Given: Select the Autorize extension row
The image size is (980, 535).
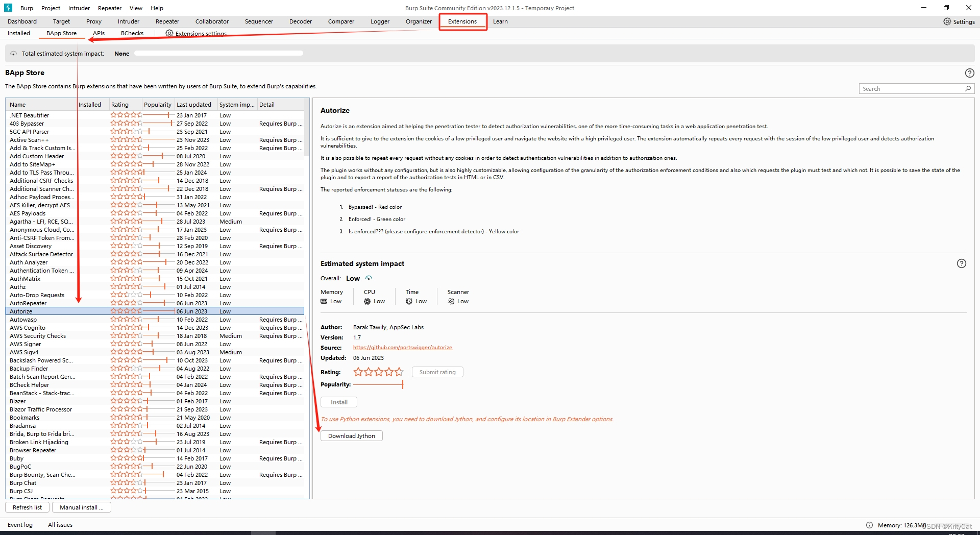Looking at the screenshot, I should [x=155, y=311].
